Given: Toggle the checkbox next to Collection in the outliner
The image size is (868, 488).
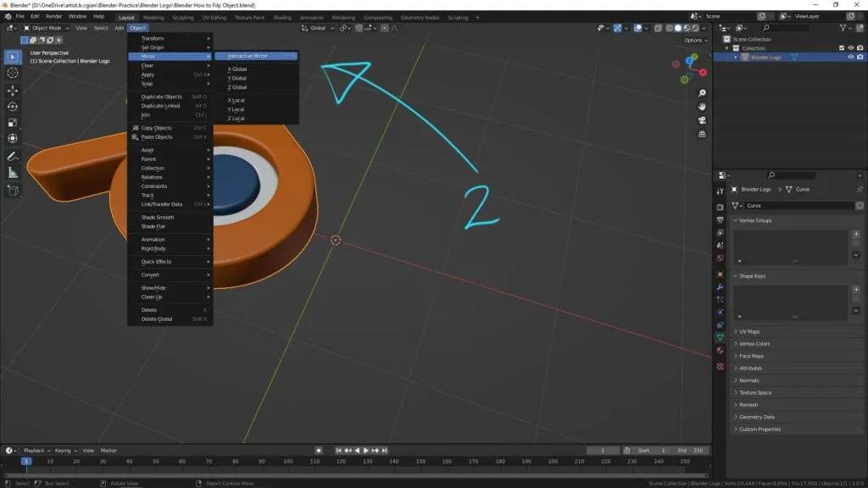Looking at the screenshot, I should (842, 48).
